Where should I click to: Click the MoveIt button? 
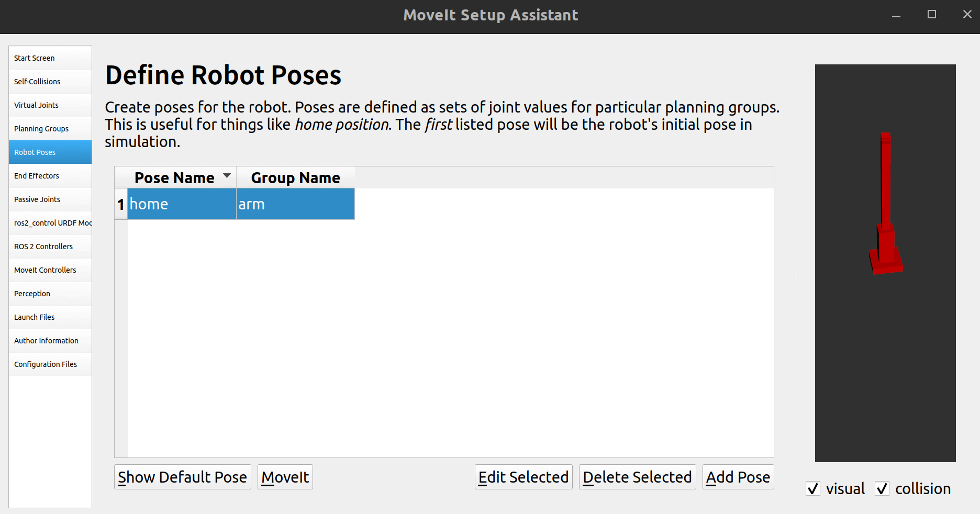285,477
